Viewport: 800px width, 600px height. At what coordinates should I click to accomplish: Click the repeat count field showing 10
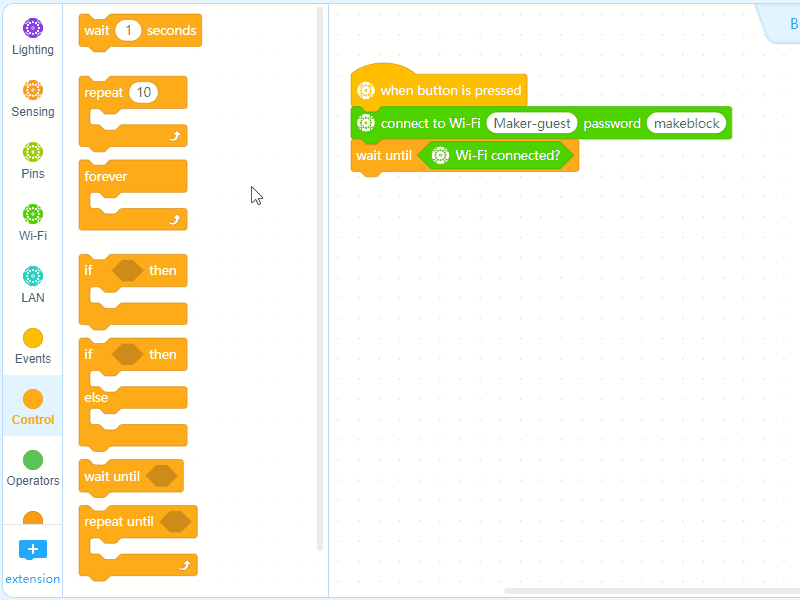143,92
